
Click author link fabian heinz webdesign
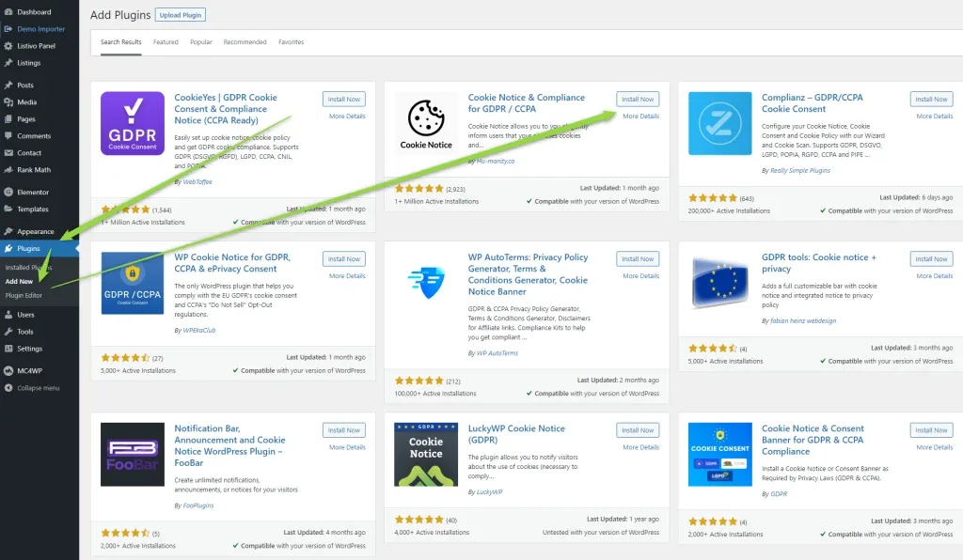pyautogui.click(x=803, y=320)
